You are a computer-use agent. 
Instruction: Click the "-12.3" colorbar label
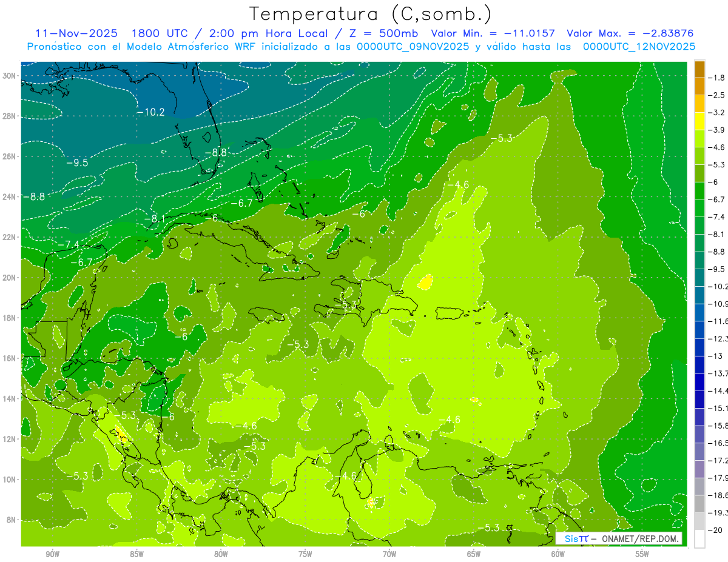point(718,338)
